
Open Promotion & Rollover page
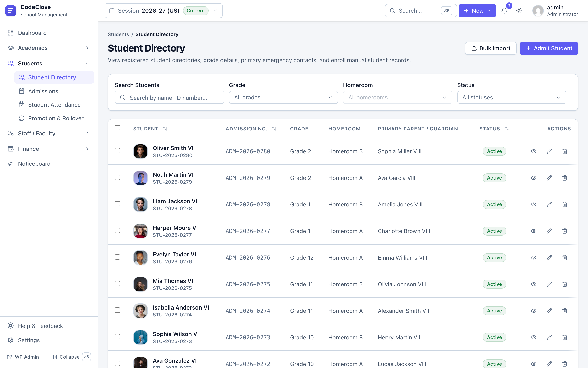pyautogui.click(x=54, y=118)
